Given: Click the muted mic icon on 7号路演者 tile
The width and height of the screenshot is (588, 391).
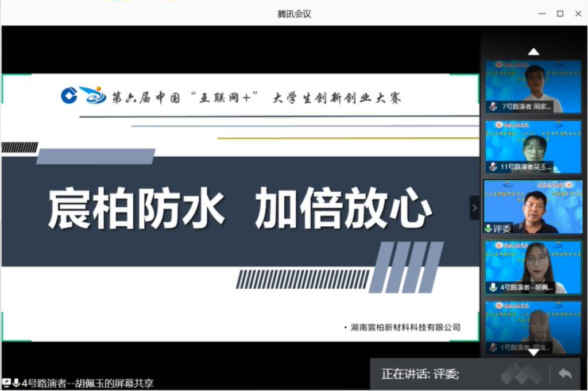Looking at the screenshot, I should pyautogui.click(x=493, y=106).
